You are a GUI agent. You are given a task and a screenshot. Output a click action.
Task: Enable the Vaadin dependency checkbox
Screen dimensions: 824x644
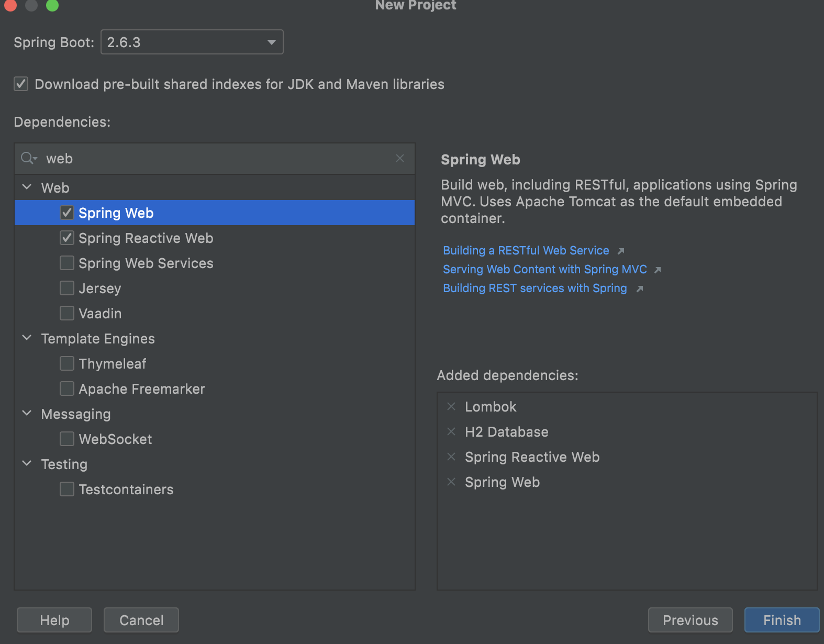[x=67, y=313]
